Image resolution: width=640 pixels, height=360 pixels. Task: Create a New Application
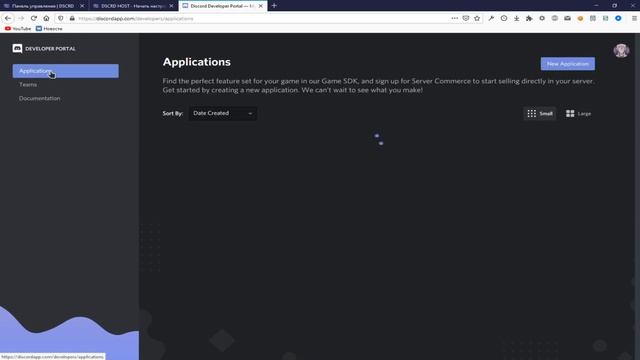point(567,64)
